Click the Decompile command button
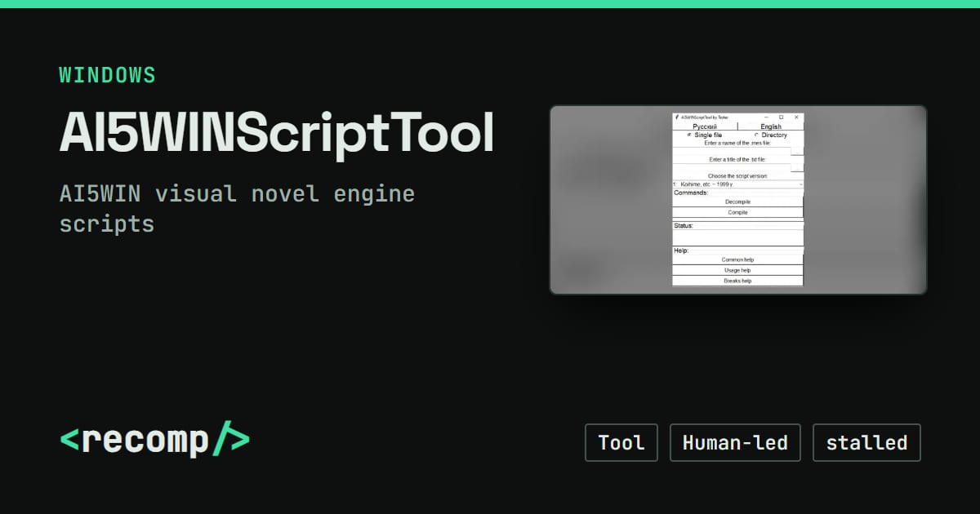The image size is (980, 514). click(x=738, y=202)
